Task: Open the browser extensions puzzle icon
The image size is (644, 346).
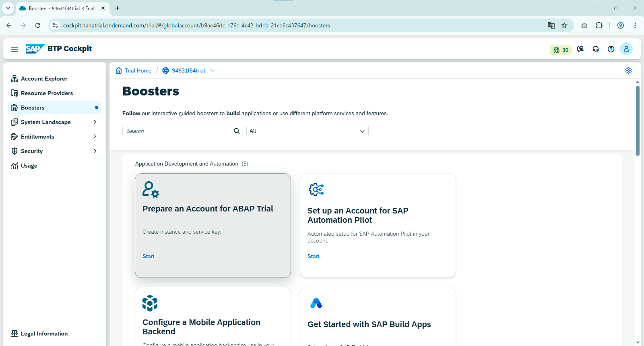Action: tap(599, 25)
